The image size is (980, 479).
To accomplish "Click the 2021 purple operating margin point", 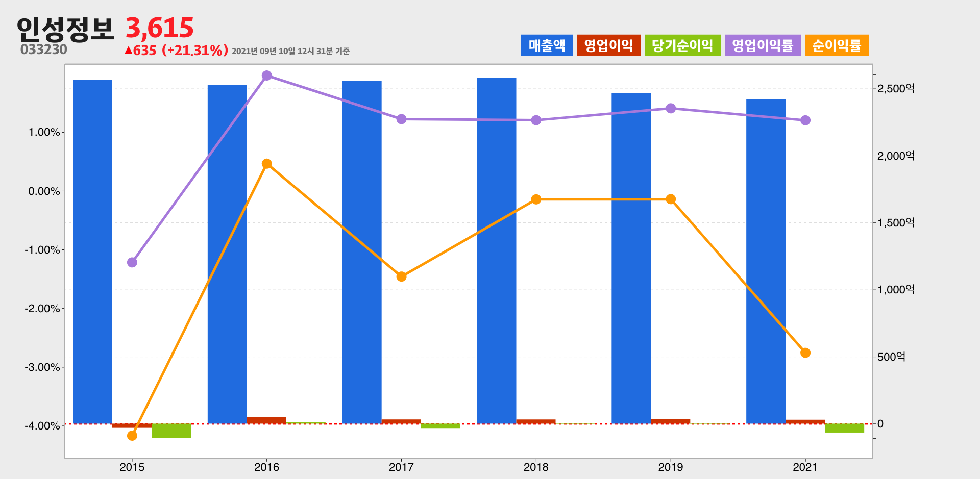I will 805,120.
